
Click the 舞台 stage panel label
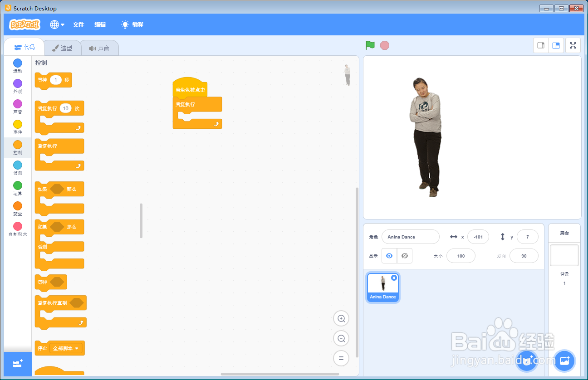coord(564,233)
